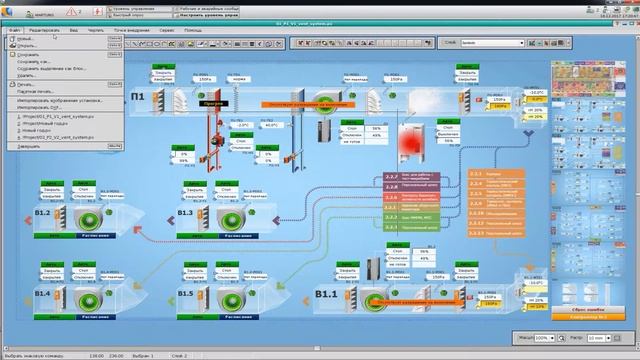This screenshot has height=360, width=640.
Task: Open the Растр 10 mm dropdown
Action: 599,338
